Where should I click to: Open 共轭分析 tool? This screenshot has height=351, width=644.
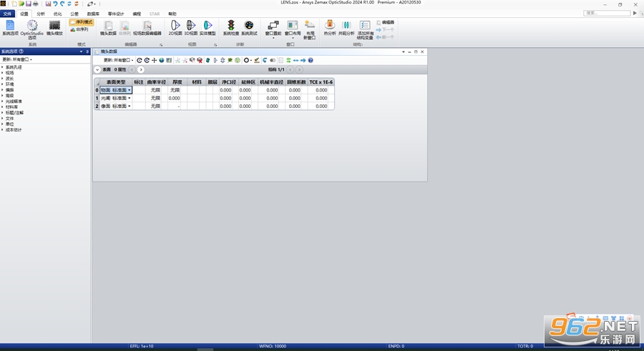[346, 28]
